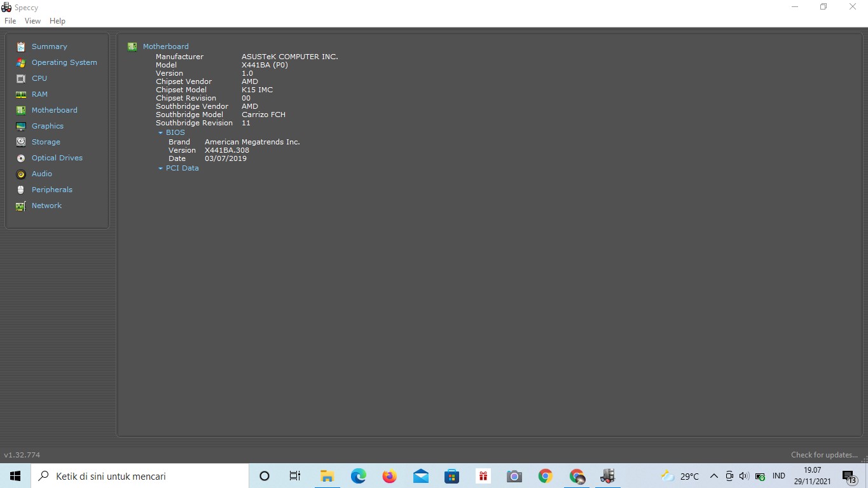This screenshot has width=868, height=488.
Task: Click the Speccy title bar icon
Action: click(x=6, y=8)
